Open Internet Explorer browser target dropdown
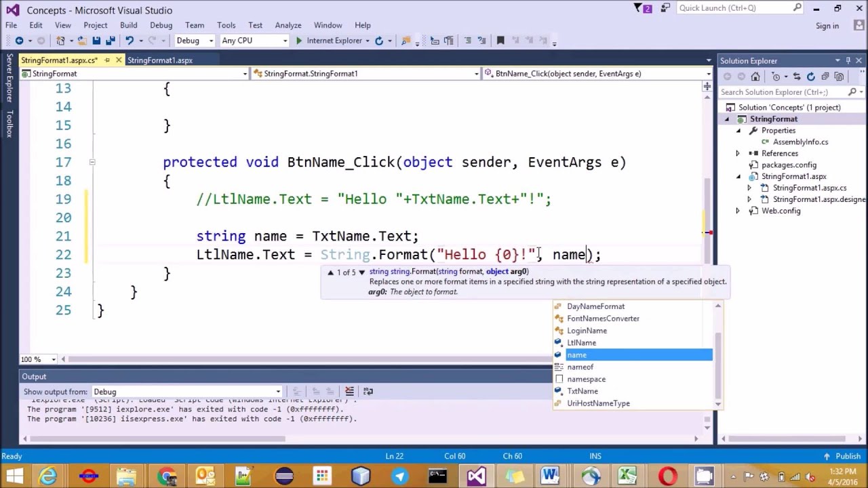The image size is (868, 488). (x=367, y=41)
